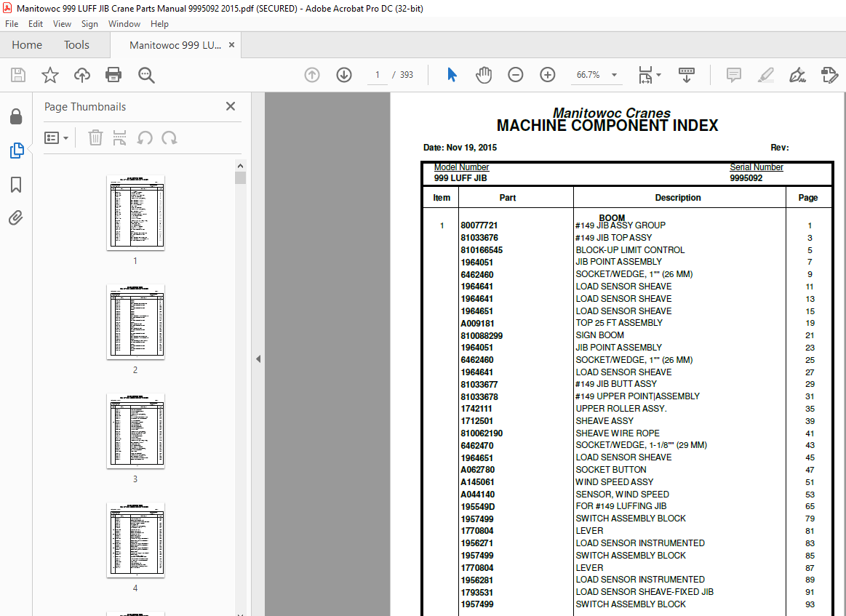
Task: Print the file with the printer icon
Action: click(x=113, y=75)
